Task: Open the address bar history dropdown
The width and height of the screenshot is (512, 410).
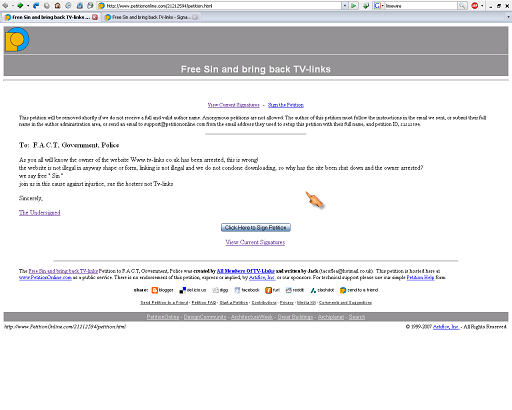Action: [345, 6]
